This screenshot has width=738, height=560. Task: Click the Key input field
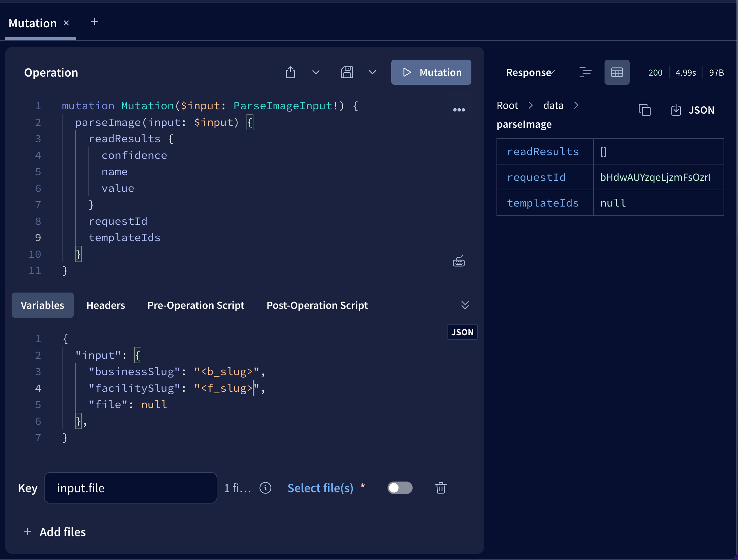[130, 488]
